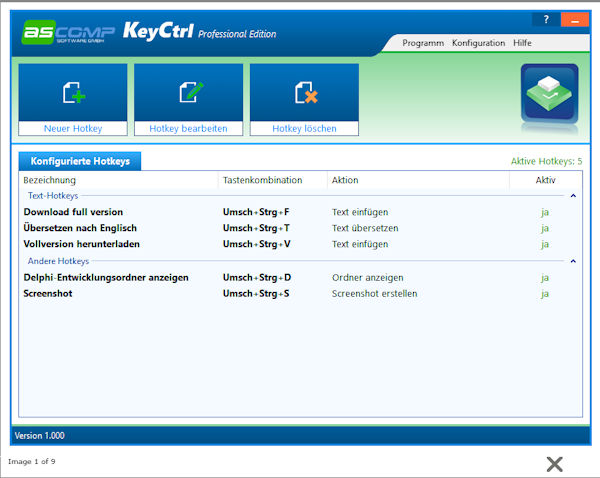Select the Download full version row
This screenshot has width=600, height=478.
pos(300,212)
